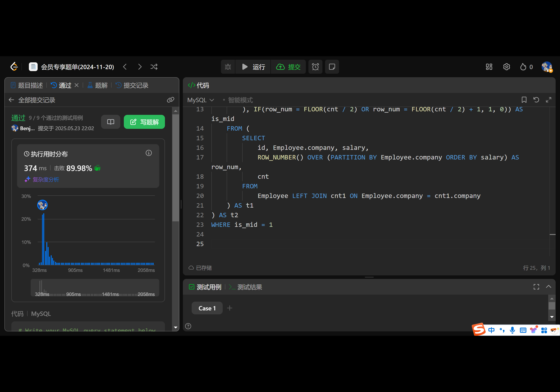This screenshot has height=392, width=560.
Task: Toggle fullscreen for test case panel
Action: point(536,287)
